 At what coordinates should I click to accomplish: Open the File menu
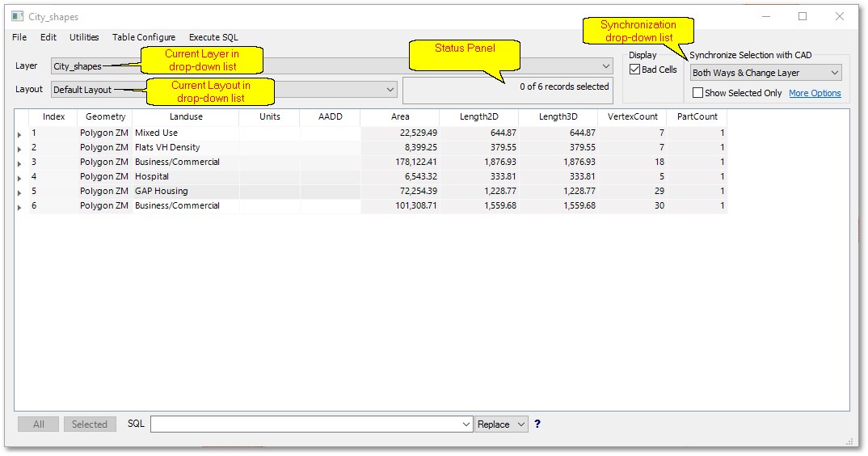coord(19,37)
